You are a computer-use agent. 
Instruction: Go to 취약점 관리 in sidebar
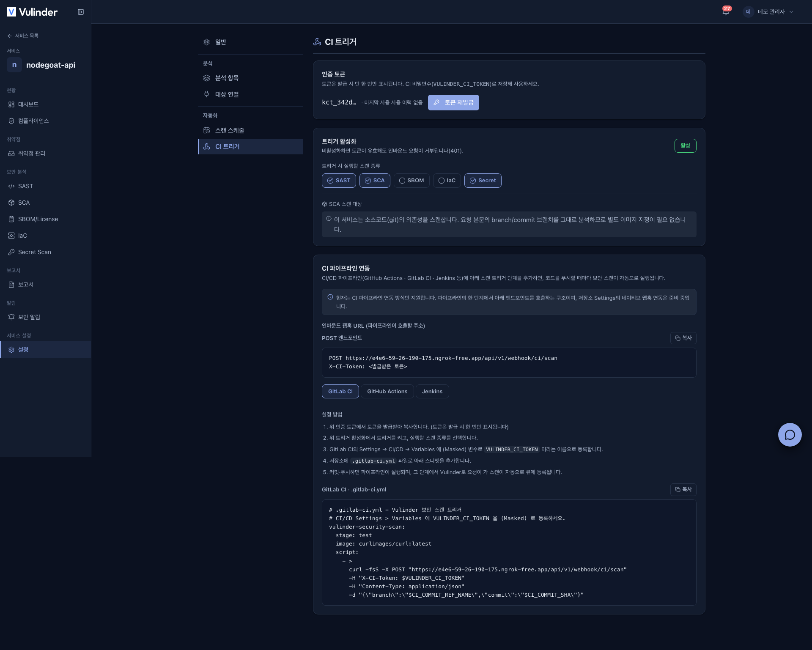[46, 154]
